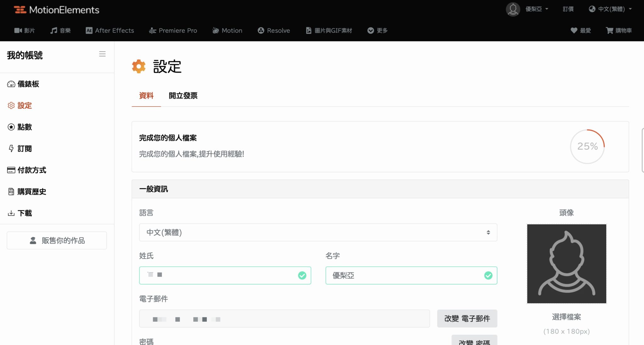The image size is (644, 345).
Task: Open the 購物車 shopping cart
Action: point(609,30)
